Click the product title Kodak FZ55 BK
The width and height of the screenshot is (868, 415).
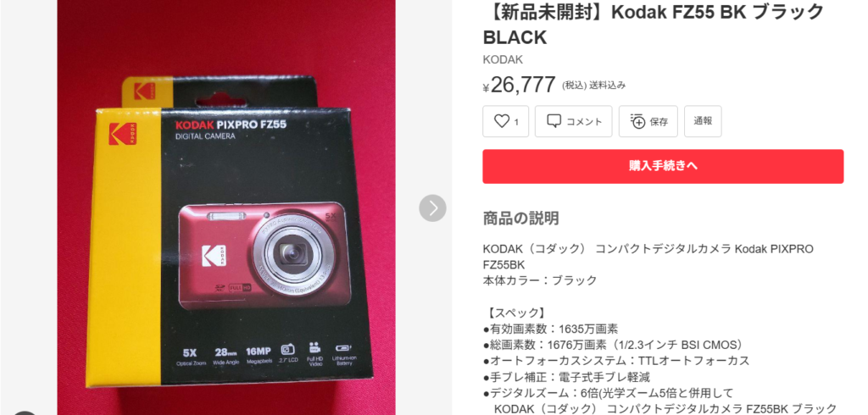(654, 24)
